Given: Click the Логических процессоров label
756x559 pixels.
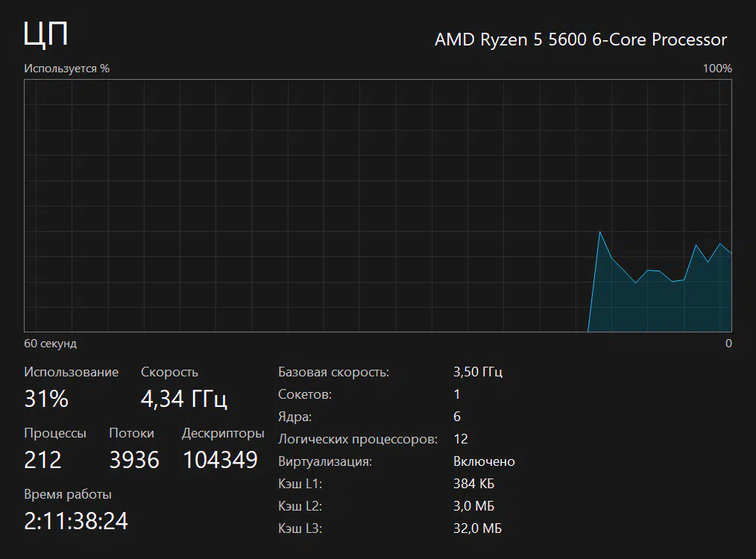Looking at the screenshot, I should [358, 439].
